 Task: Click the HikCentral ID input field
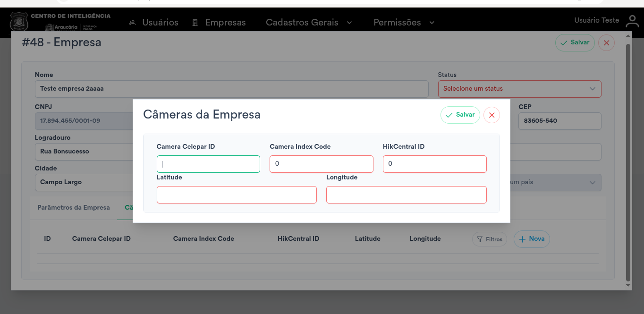(434, 164)
